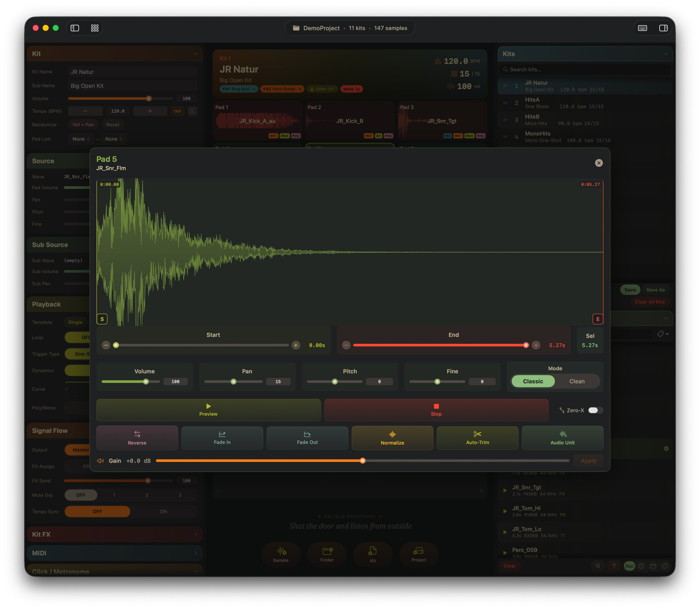The image size is (700, 609).
Task: Open the Audio Unit processor
Action: (x=562, y=438)
